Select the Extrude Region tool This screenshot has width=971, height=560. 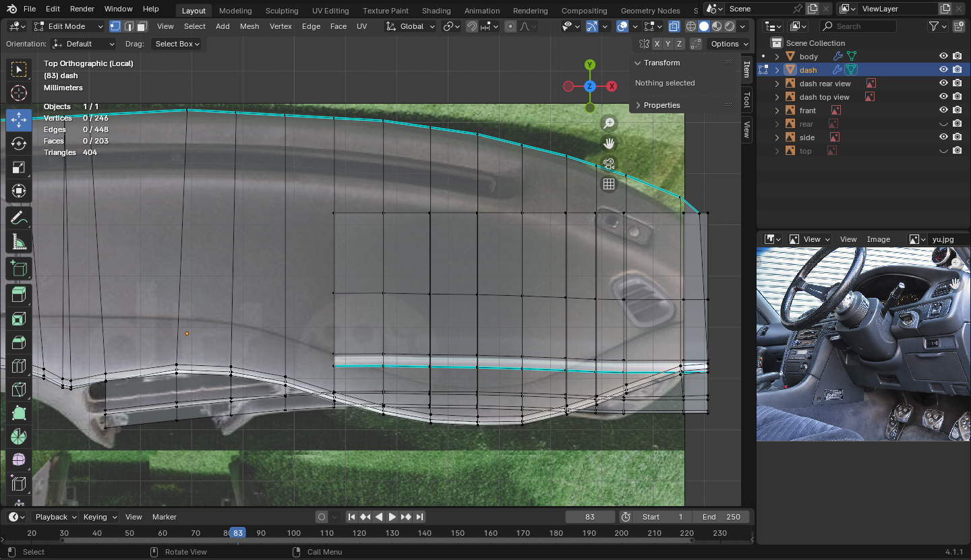pyautogui.click(x=19, y=294)
